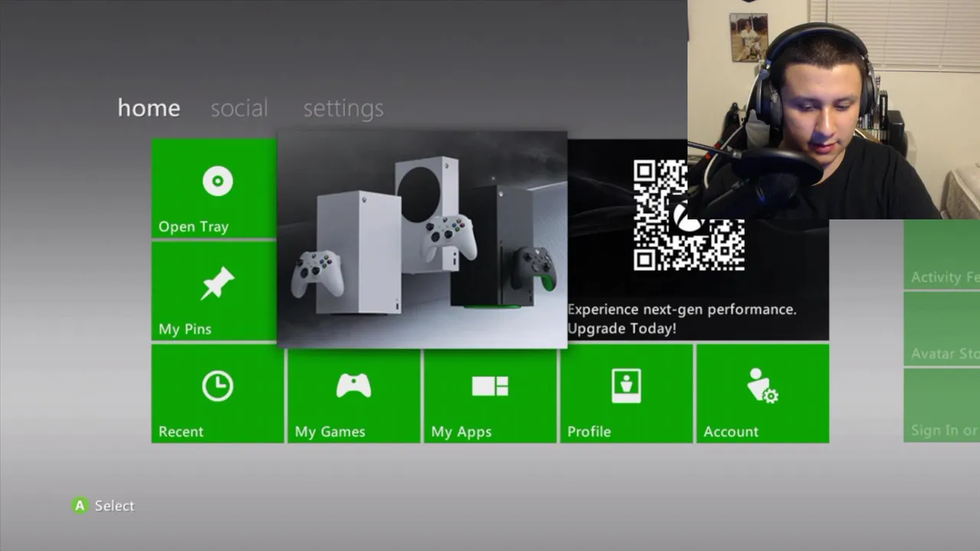Select the 'My Pins' label
The width and height of the screenshot is (980, 551).
point(185,329)
